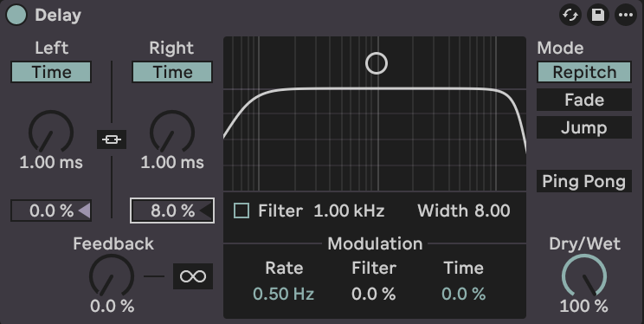Toggle the Delay device activator circle
The height and width of the screenshot is (324, 644).
click(x=16, y=16)
